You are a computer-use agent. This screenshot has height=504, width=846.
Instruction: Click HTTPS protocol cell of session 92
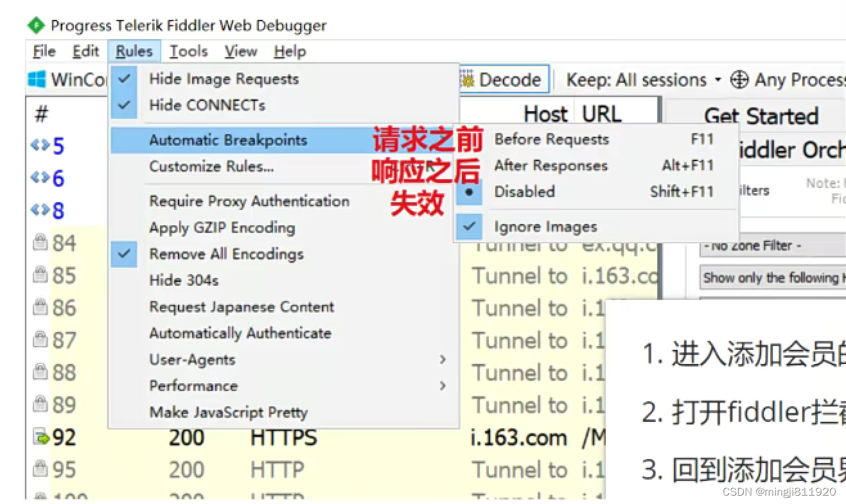[x=284, y=438]
